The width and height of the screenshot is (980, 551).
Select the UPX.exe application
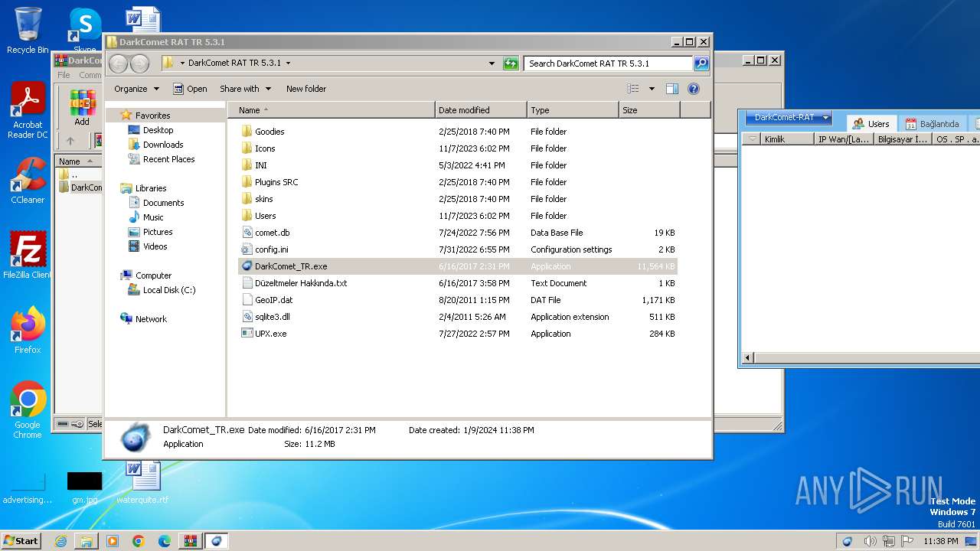(270, 334)
